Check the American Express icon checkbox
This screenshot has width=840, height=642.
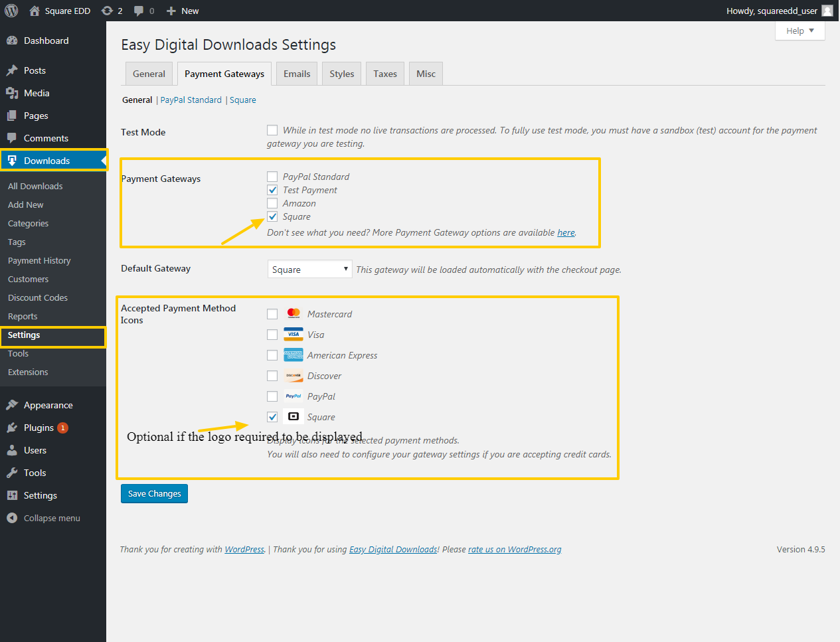pyautogui.click(x=272, y=355)
